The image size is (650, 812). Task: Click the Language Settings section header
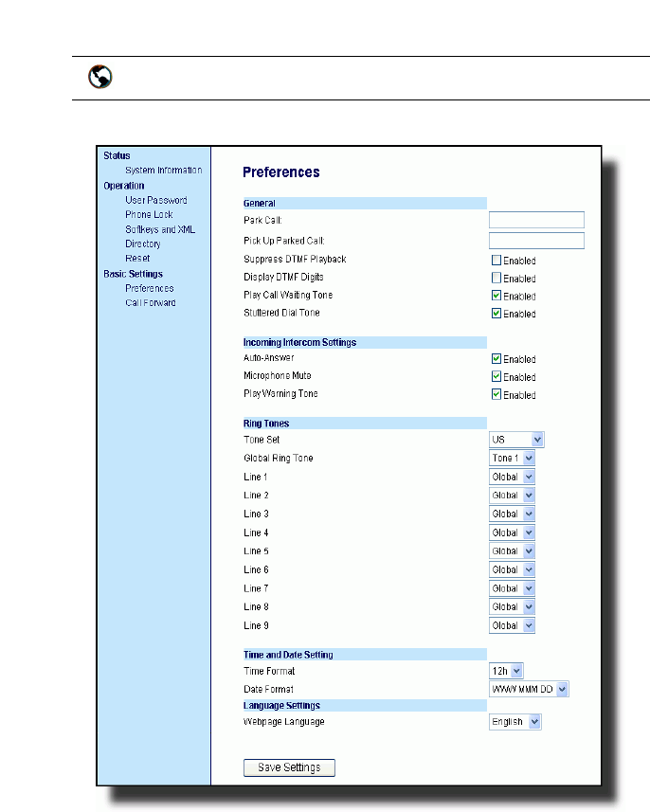point(365,705)
